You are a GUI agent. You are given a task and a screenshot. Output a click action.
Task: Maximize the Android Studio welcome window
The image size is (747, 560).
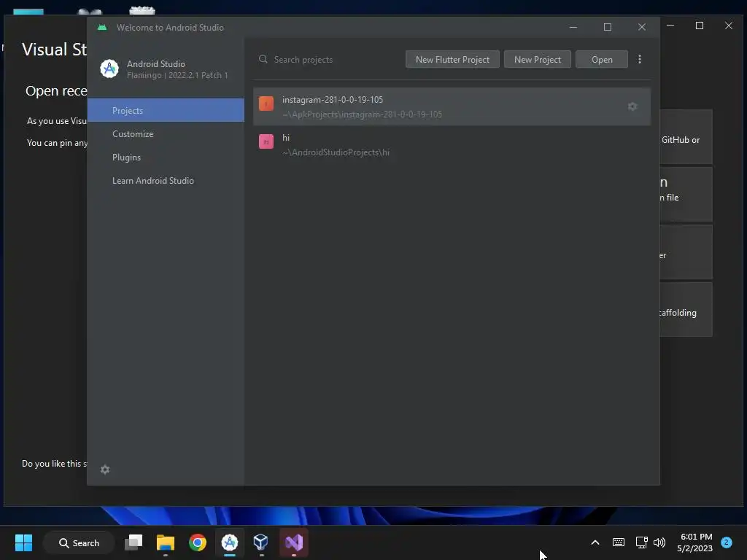tap(608, 27)
